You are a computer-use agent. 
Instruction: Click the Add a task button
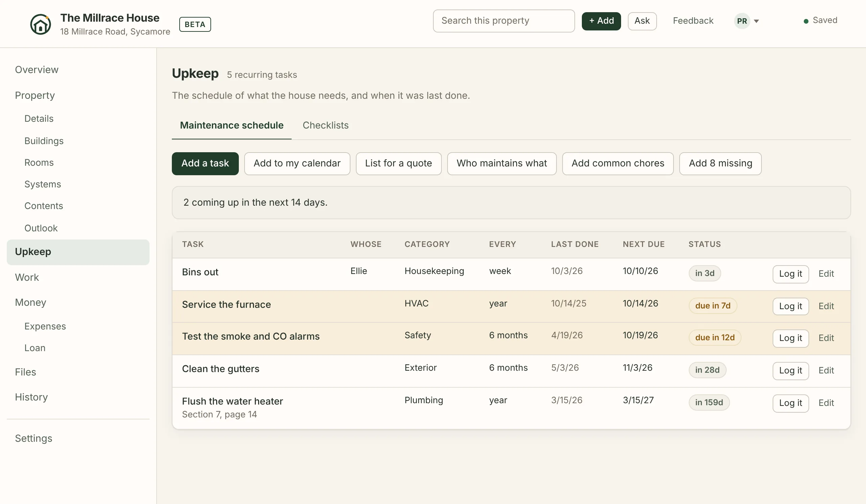205,163
